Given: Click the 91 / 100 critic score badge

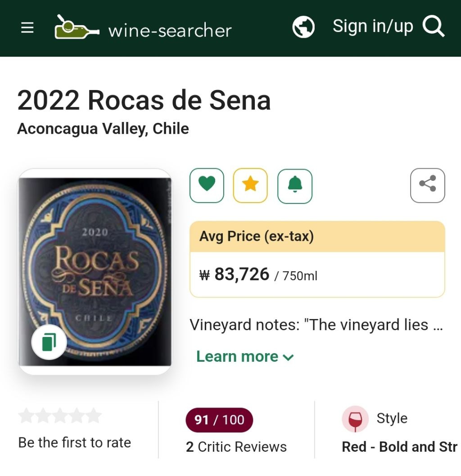Looking at the screenshot, I should click(219, 420).
